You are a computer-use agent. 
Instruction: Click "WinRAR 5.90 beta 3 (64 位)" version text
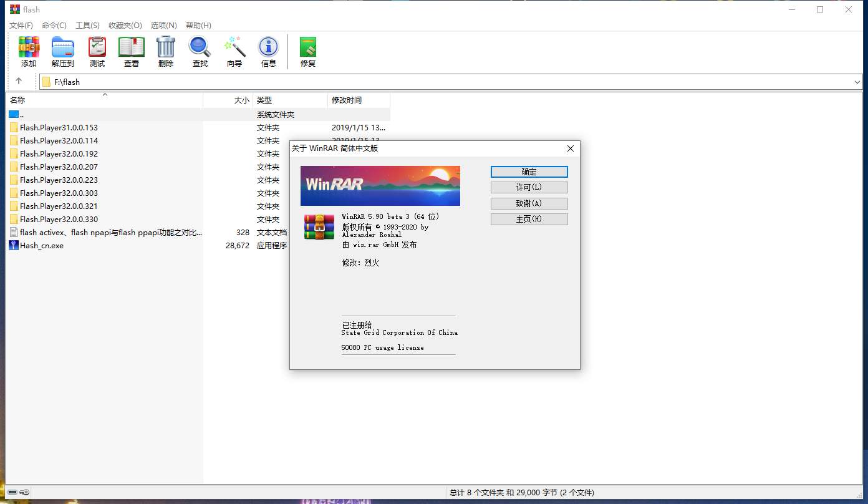point(391,216)
